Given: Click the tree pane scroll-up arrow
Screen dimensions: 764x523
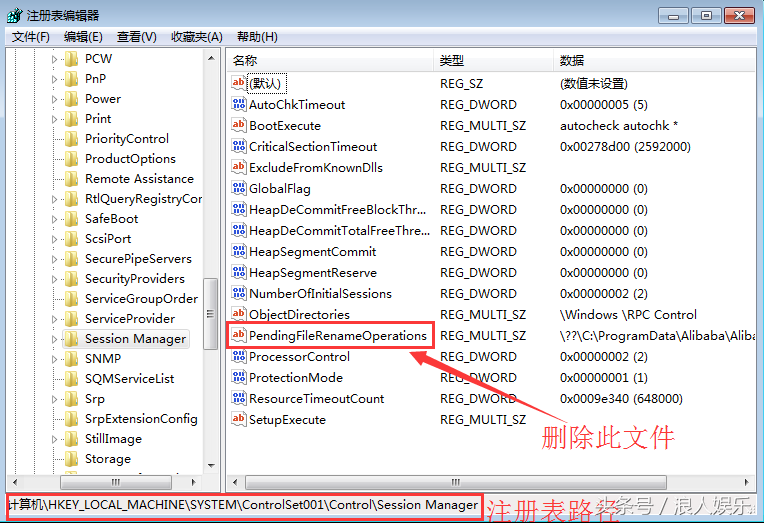Looking at the screenshot, I should [211, 58].
